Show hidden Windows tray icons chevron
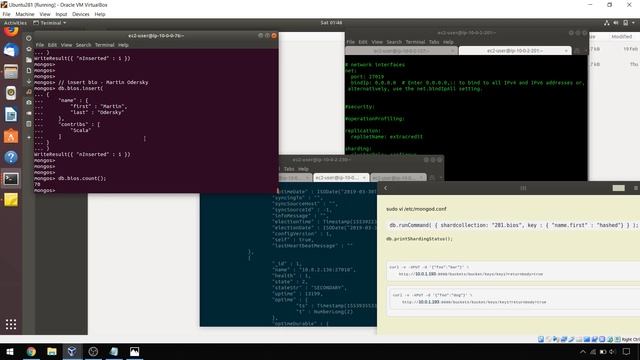Viewport: 640px width, 360px height. 582,352
